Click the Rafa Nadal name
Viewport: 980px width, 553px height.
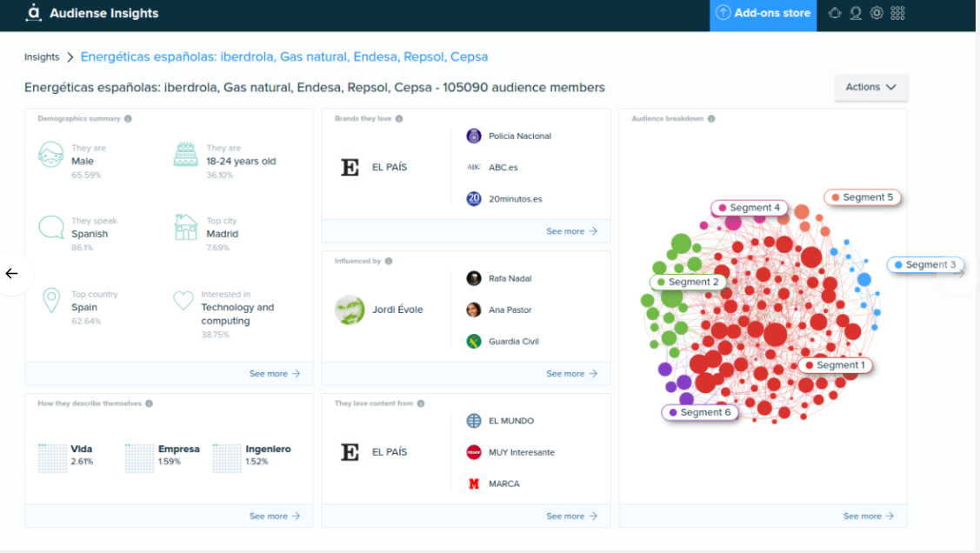(510, 279)
